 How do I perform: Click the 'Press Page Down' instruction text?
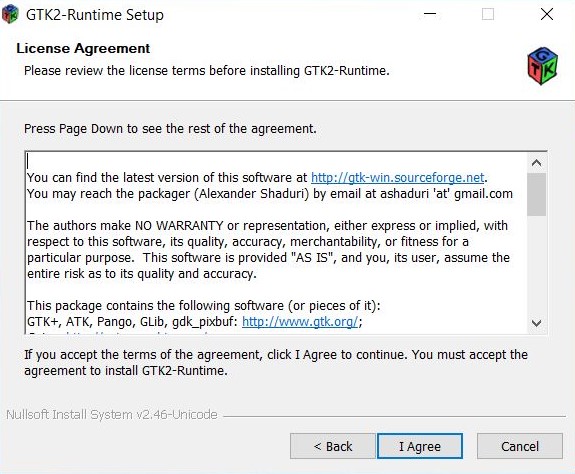(x=170, y=129)
